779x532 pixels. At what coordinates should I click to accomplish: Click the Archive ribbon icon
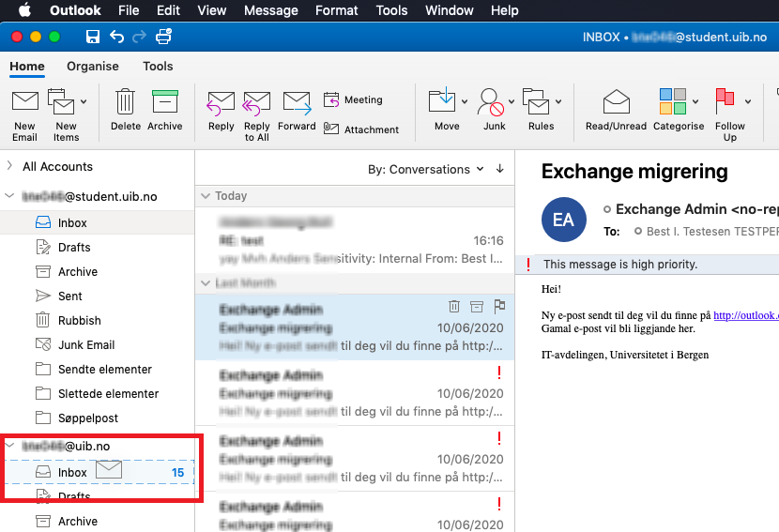[165, 101]
